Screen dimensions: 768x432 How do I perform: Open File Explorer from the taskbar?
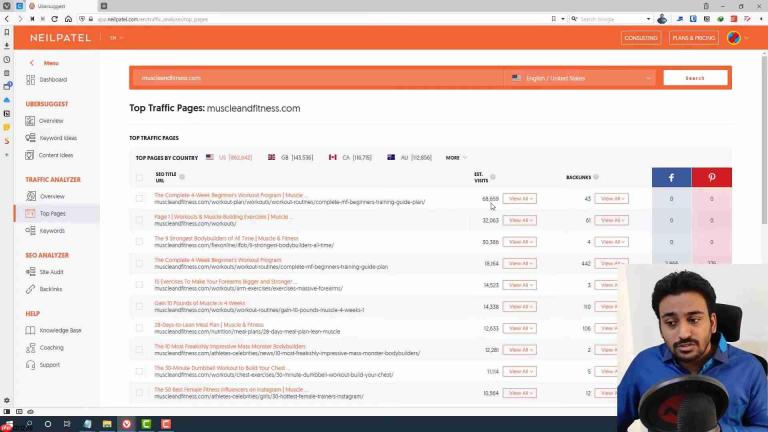[107, 424]
